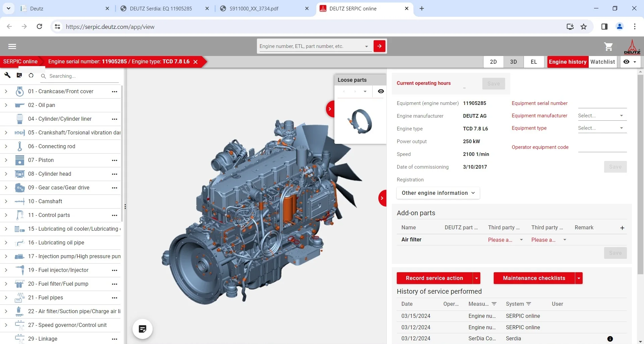This screenshot has height=344, width=644.
Task: Toggle Loose parts visibility eye
Action: 381,91
